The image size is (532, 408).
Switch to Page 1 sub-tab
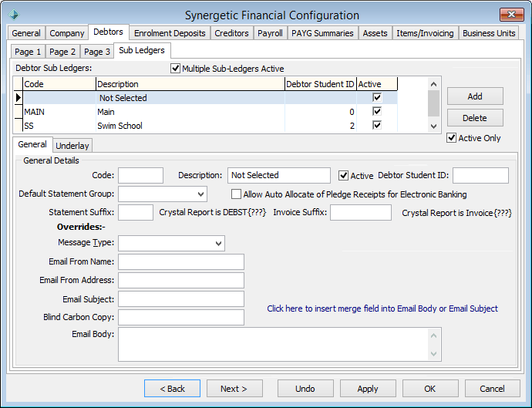pyautogui.click(x=28, y=52)
